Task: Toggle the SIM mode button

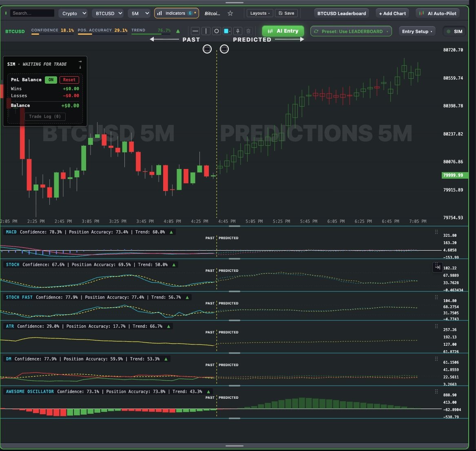Action: pyautogui.click(x=454, y=31)
